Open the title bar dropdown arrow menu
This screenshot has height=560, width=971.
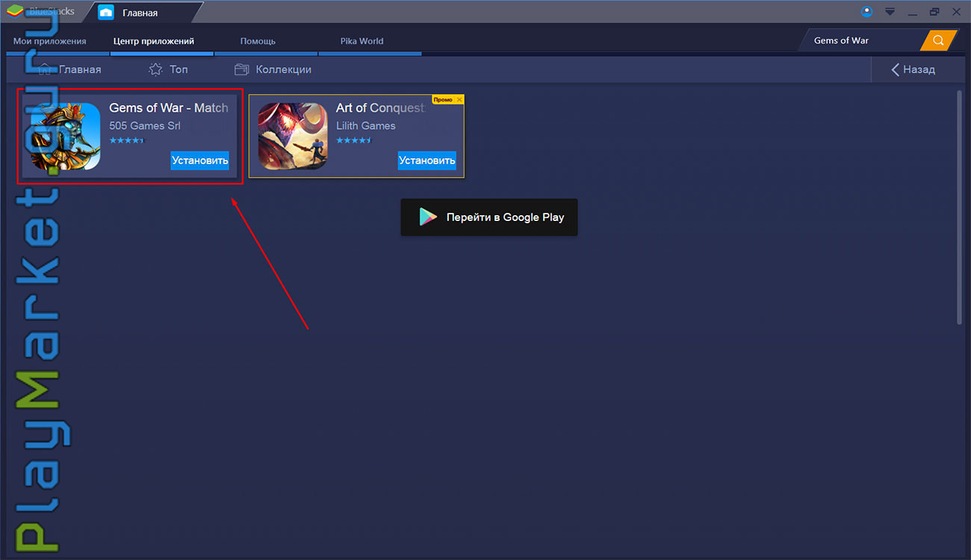(x=890, y=12)
